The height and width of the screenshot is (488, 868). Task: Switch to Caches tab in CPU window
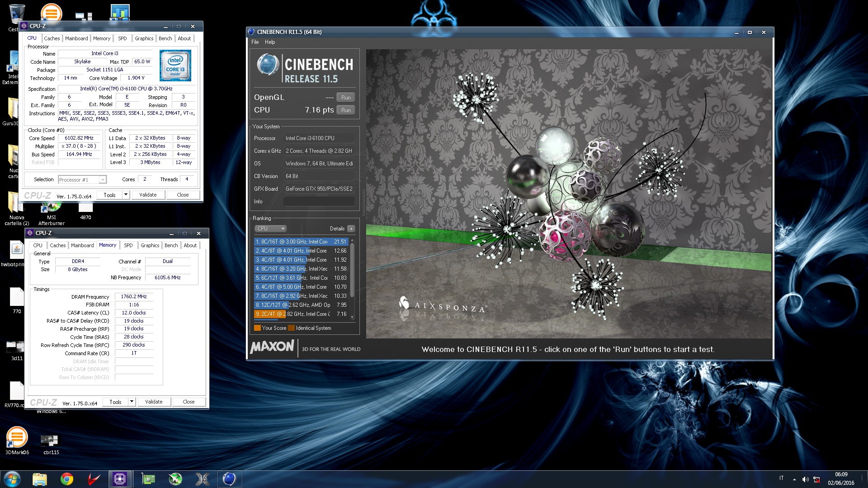click(52, 38)
